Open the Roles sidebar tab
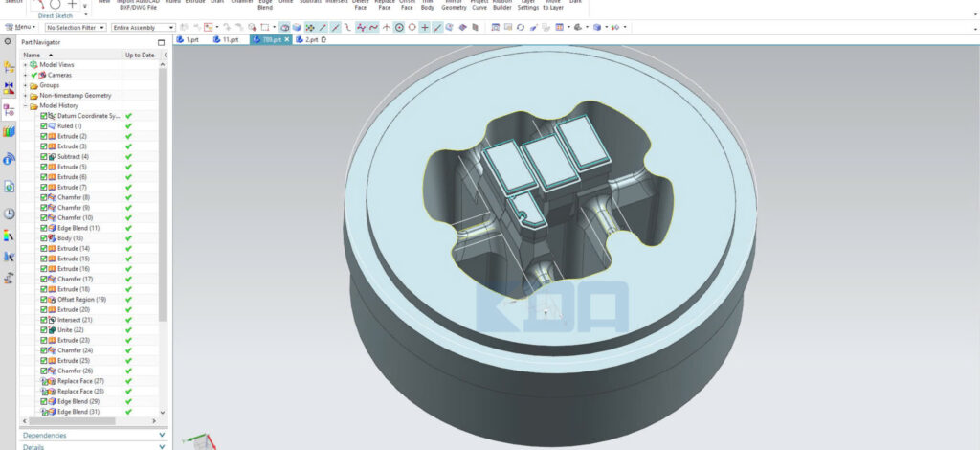This screenshot has width=980, height=450. click(9, 257)
